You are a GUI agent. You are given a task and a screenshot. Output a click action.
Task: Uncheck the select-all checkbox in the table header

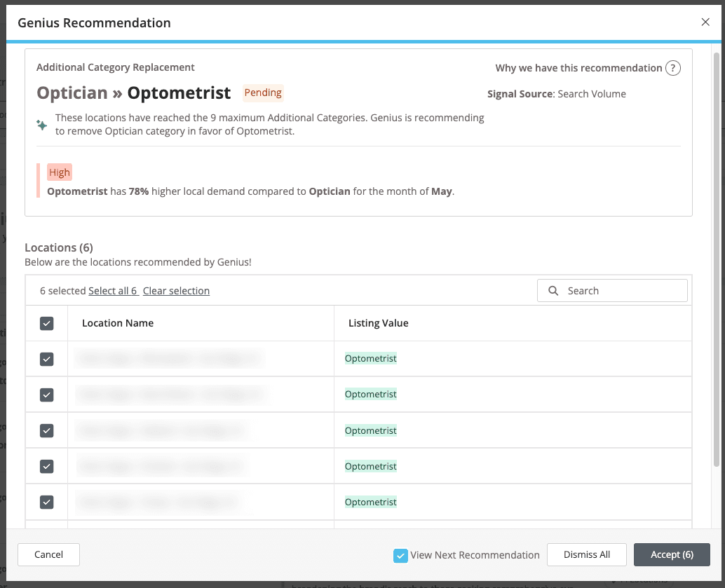[x=46, y=323]
